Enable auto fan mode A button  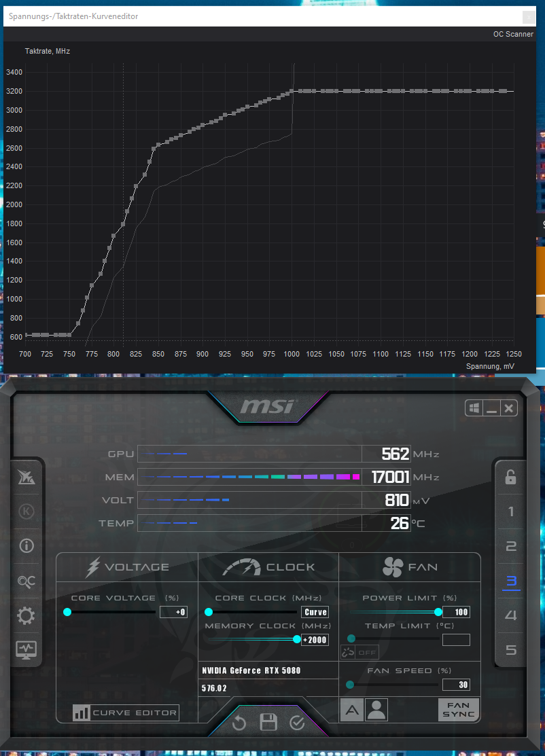(x=351, y=710)
